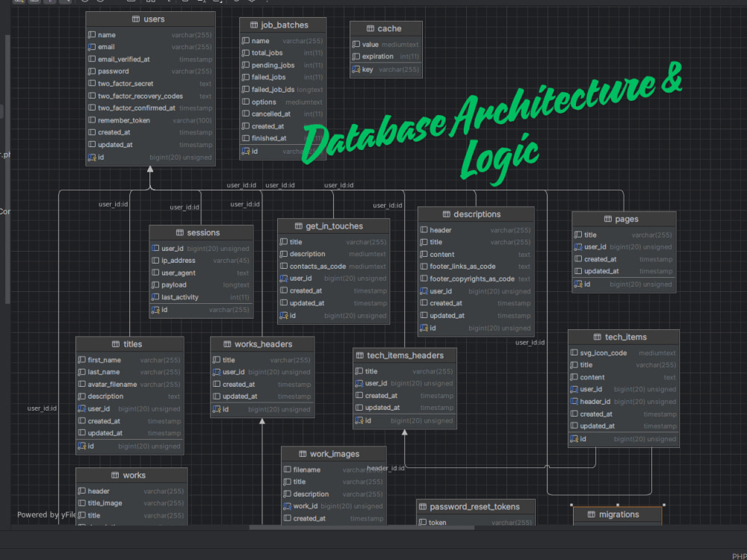Click the primary key icon of tech_items_headers id
747x560 pixels.
(x=359, y=420)
